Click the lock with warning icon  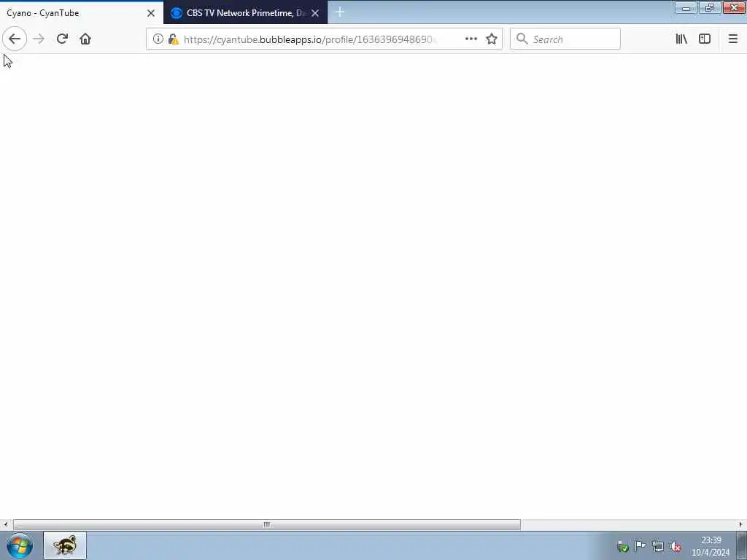click(x=174, y=39)
